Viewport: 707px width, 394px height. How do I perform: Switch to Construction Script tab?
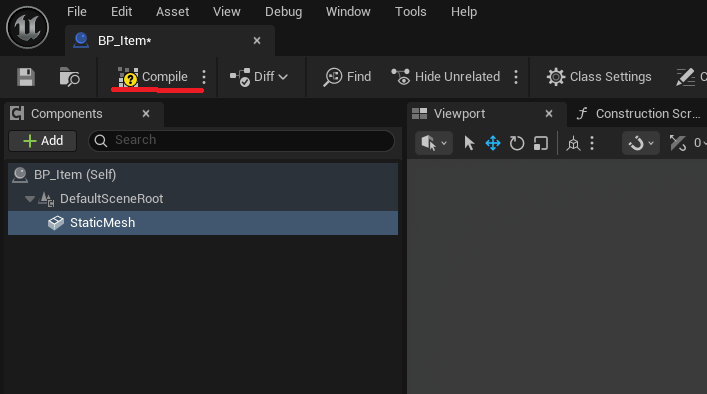pyautogui.click(x=638, y=114)
